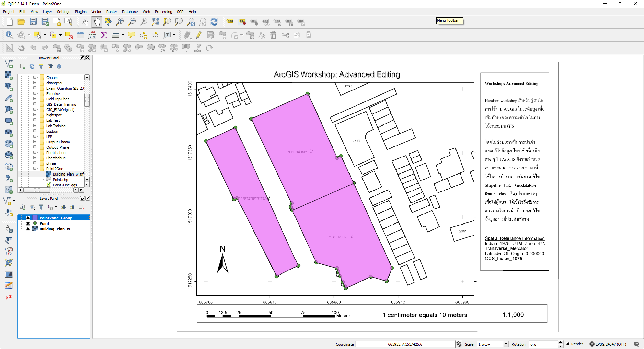
Task: Click the Browser Panel refresh icon
Action: pos(32,66)
